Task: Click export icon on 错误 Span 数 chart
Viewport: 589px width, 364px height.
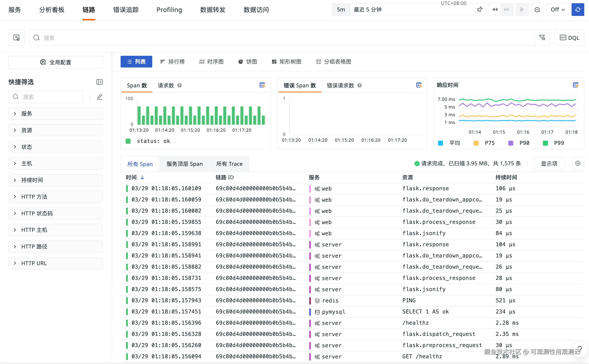Action: (x=419, y=85)
